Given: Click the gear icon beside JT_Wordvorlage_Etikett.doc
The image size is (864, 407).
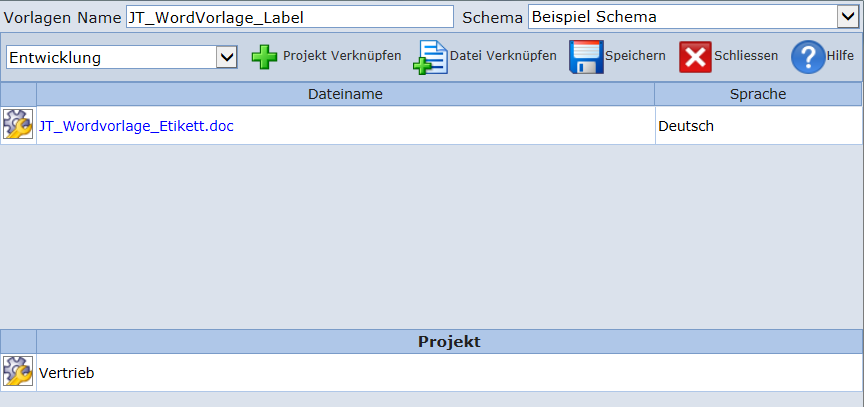Looking at the screenshot, I should pos(18,125).
